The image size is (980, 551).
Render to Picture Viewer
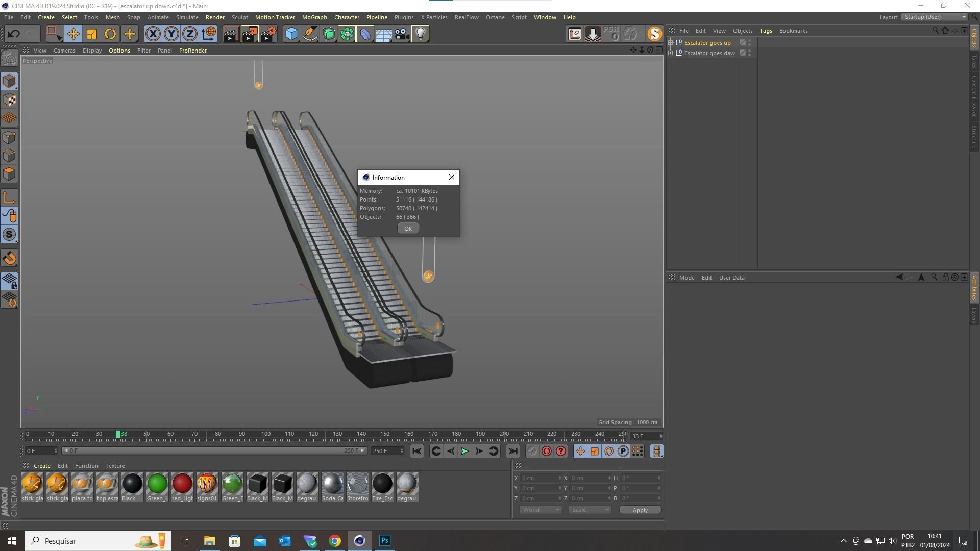point(250,34)
